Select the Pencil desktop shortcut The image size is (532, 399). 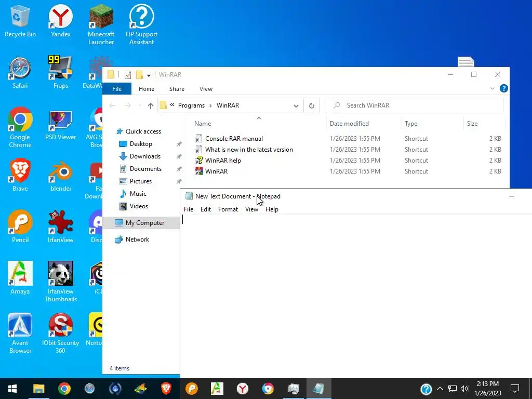click(x=20, y=227)
